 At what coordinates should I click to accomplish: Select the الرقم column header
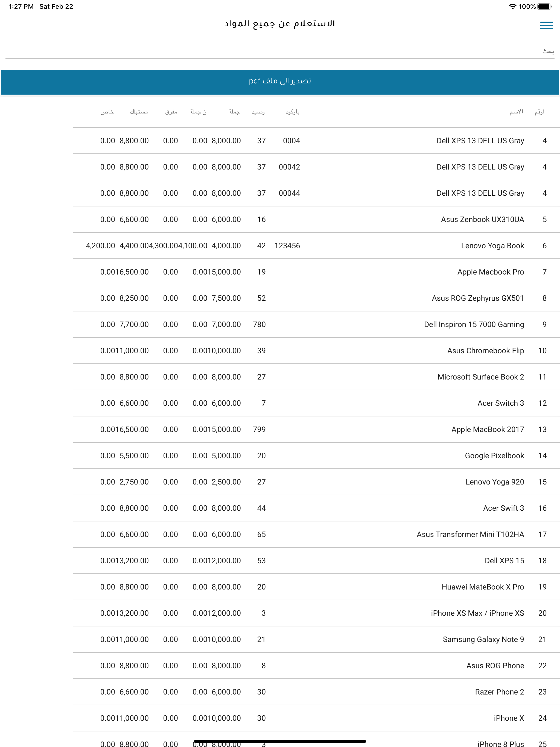click(x=540, y=112)
